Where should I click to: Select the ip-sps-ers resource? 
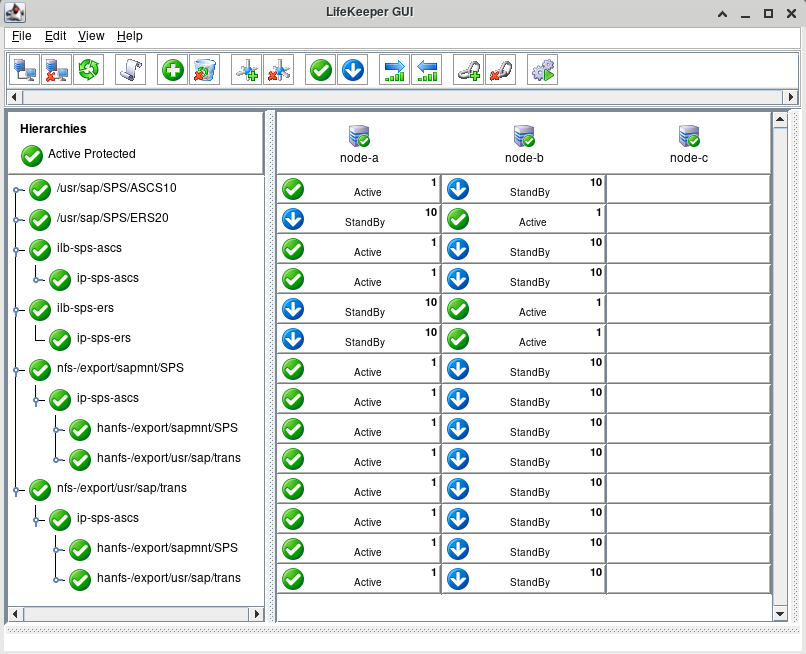pyautogui.click(x=104, y=338)
